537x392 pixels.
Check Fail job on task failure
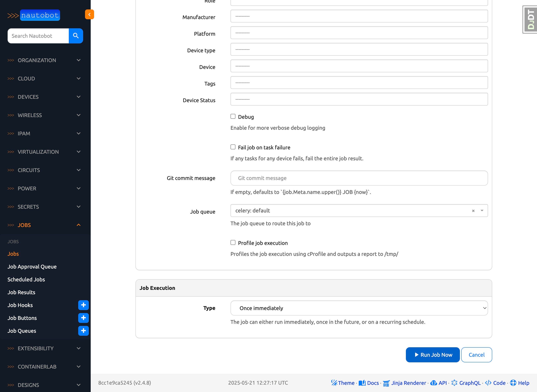(x=233, y=147)
